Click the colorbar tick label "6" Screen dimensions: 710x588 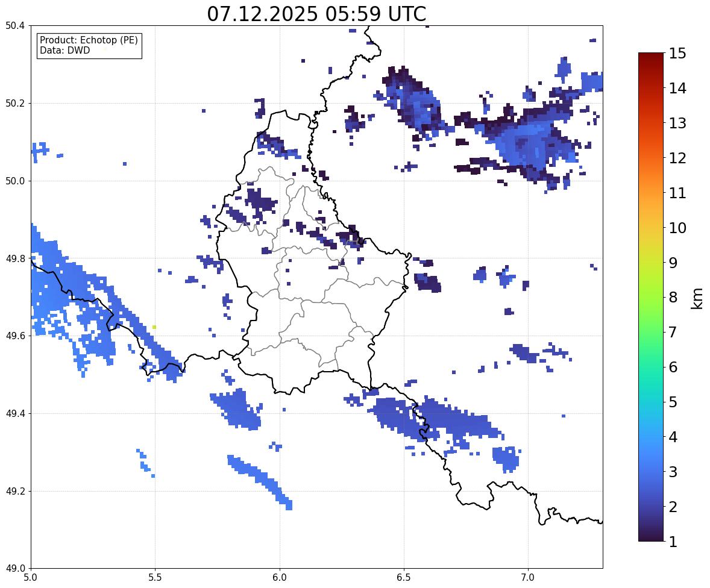(673, 367)
